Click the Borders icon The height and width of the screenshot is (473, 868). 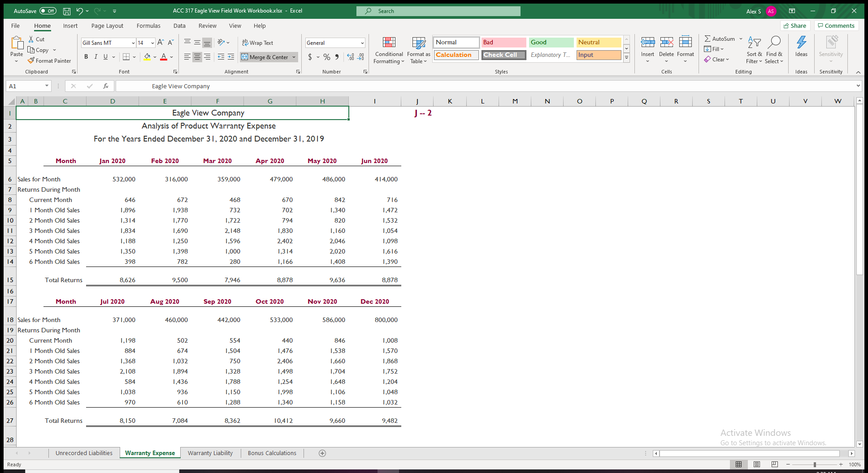(x=126, y=57)
